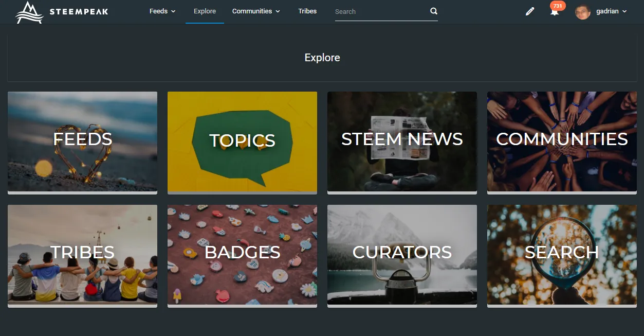Open the pencil compose post icon

coord(530,11)
